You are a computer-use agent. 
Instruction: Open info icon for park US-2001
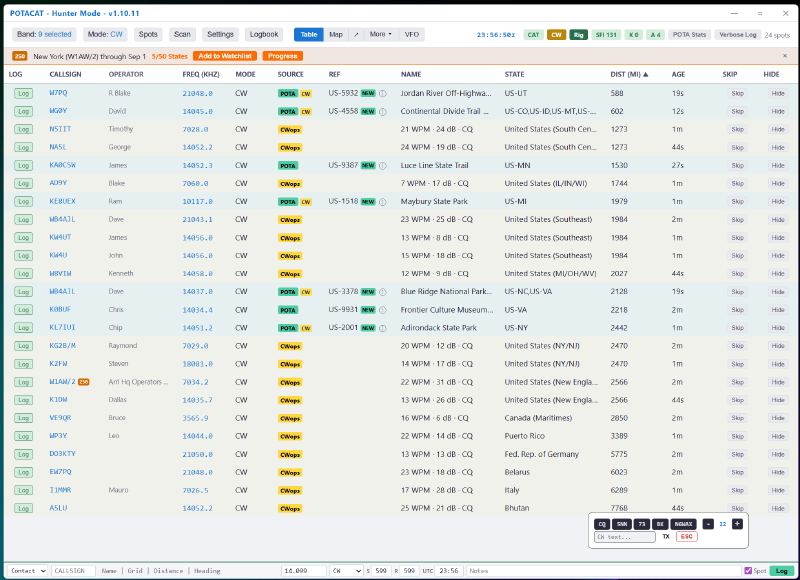(383, 328)
